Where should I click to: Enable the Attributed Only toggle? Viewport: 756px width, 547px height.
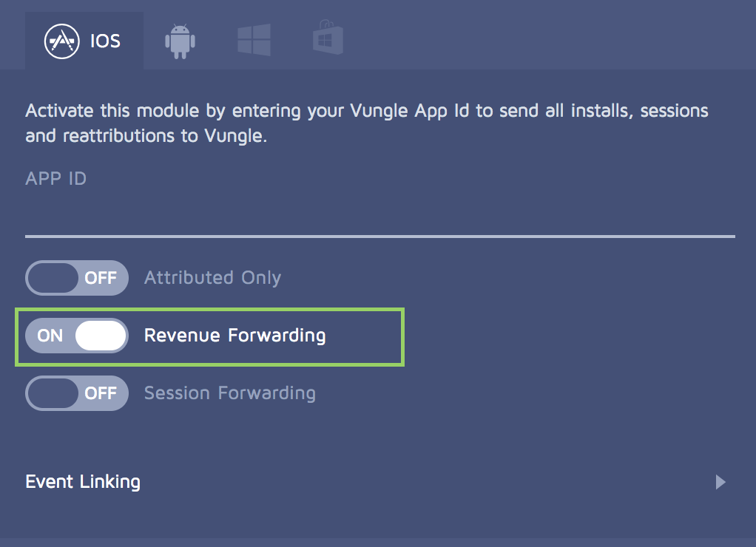tap(77, 278)
